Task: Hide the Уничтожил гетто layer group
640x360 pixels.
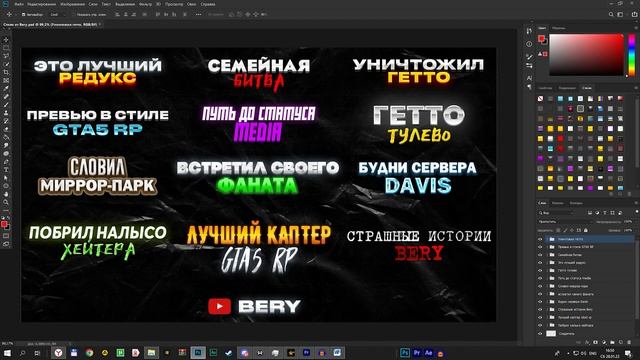Action: point(540,239)
